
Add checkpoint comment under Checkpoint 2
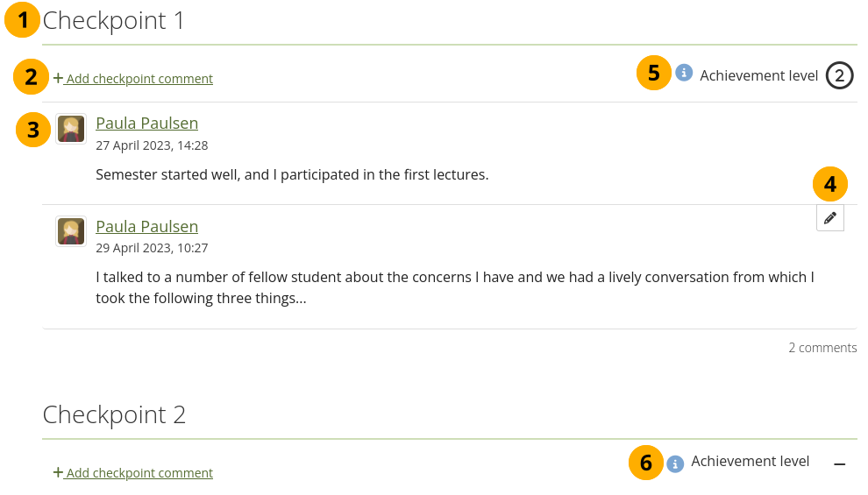pyautogui.click(x=139, y=473)
